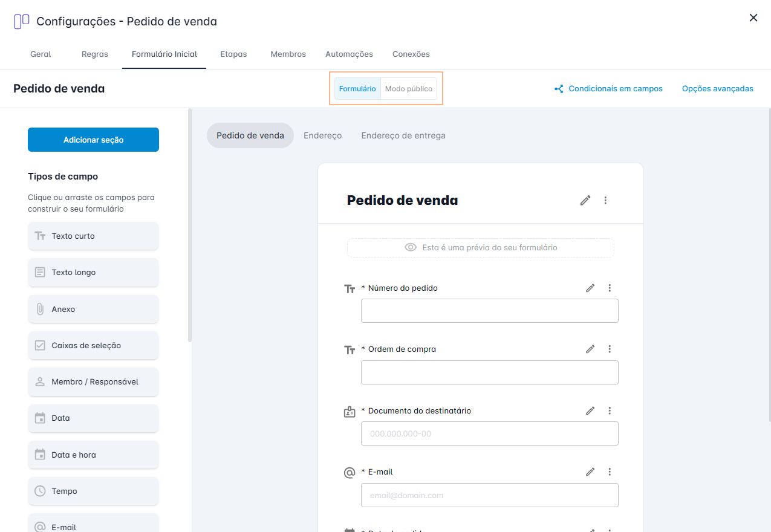Image resolution: width=771 pixels, height=532 pixels.
Task: Click the Data e hora calendar icon
Action: coord(40,455)
